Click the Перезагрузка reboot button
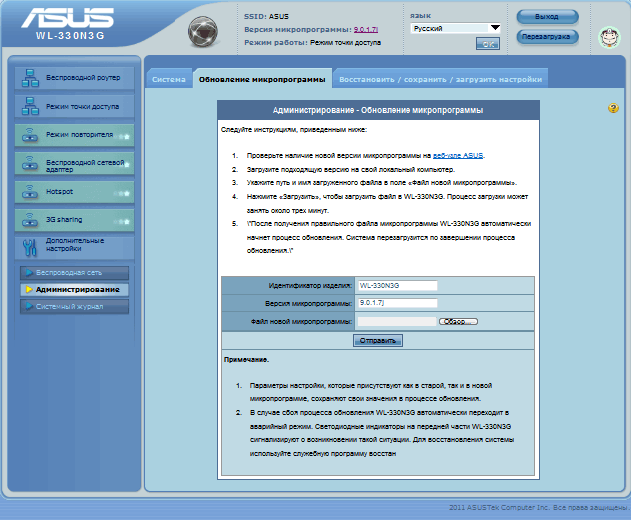Viewport: 631px width, 520px height. point(548,37)
